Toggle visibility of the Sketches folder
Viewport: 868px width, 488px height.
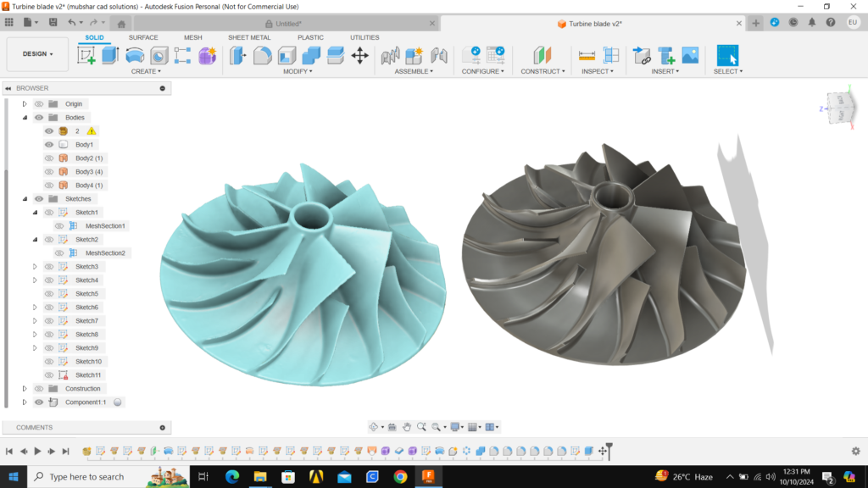point(39,199)
